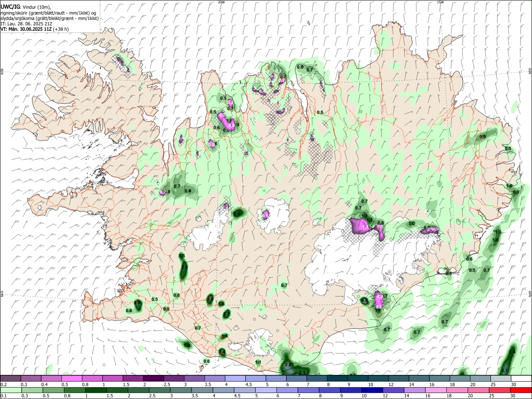Click the dull purple swatch above 0.2
Viewport: 532px width, 399px height.
[x=10, y=379]
